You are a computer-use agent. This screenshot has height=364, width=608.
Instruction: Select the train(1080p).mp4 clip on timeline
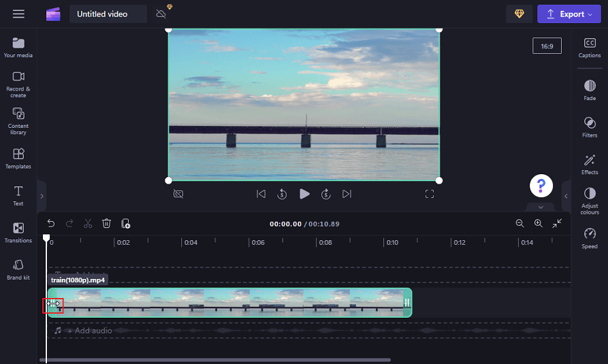[229, 303]
